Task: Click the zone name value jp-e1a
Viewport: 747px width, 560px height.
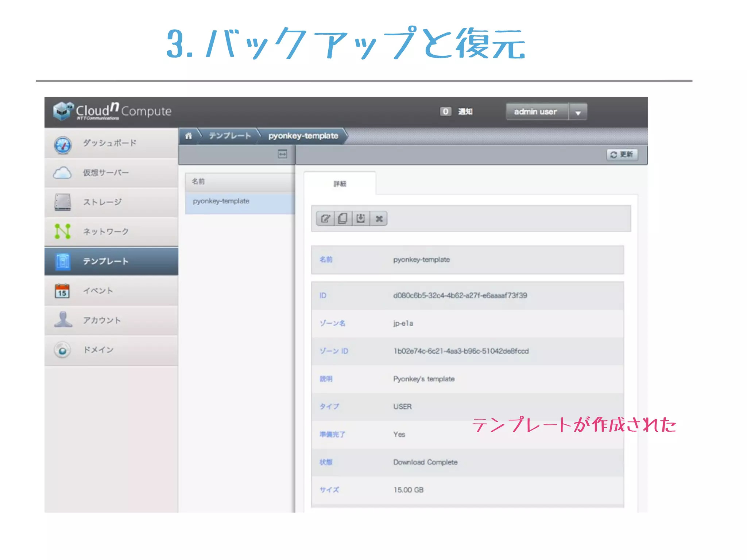Action: point(403,323)
